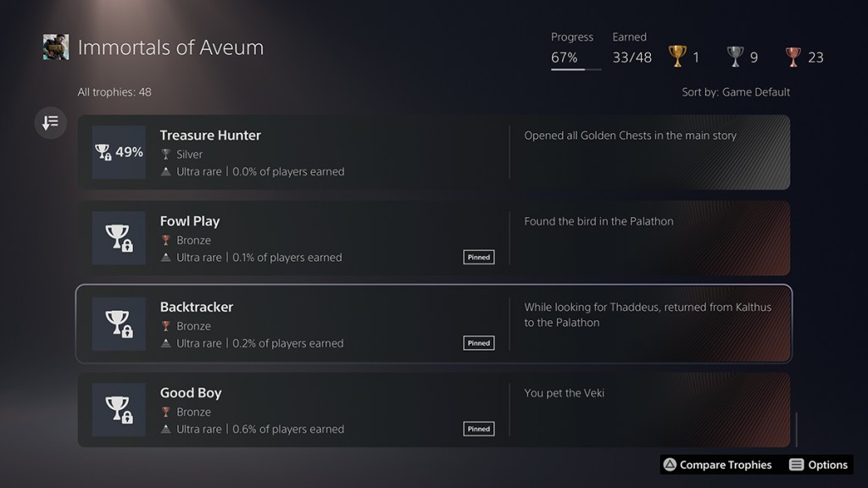
Task: Click the Immortals of Aveum game thumbnail
Action: pyautogui.click(x=56, y=47)
